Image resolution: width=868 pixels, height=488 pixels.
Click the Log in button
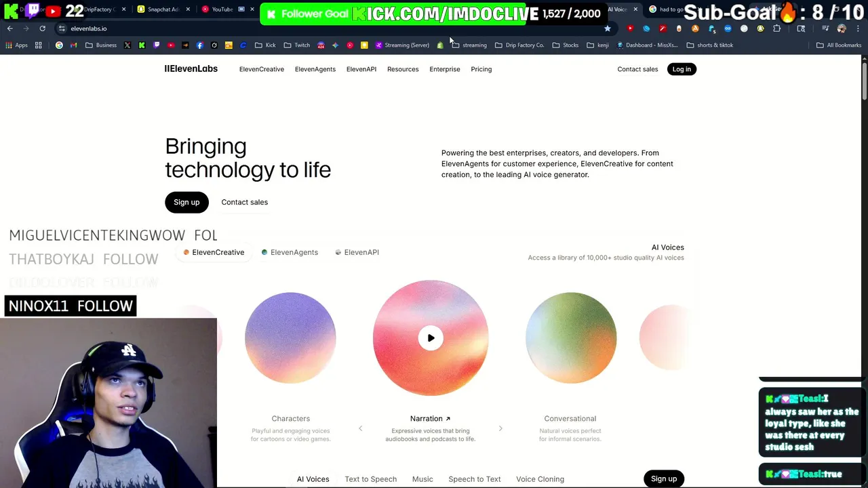pyautogui.click(x=682, y=69)
